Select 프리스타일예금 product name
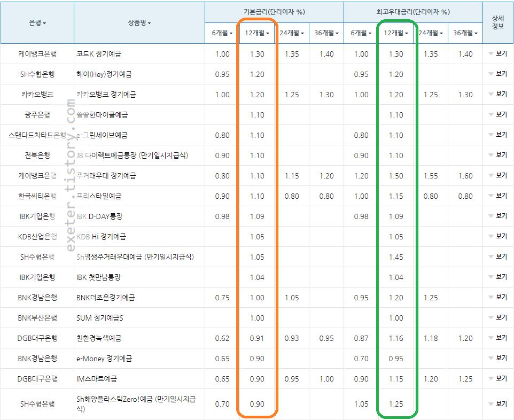The height and width of the screenshot is (420, 514). (x=99, y=196)
